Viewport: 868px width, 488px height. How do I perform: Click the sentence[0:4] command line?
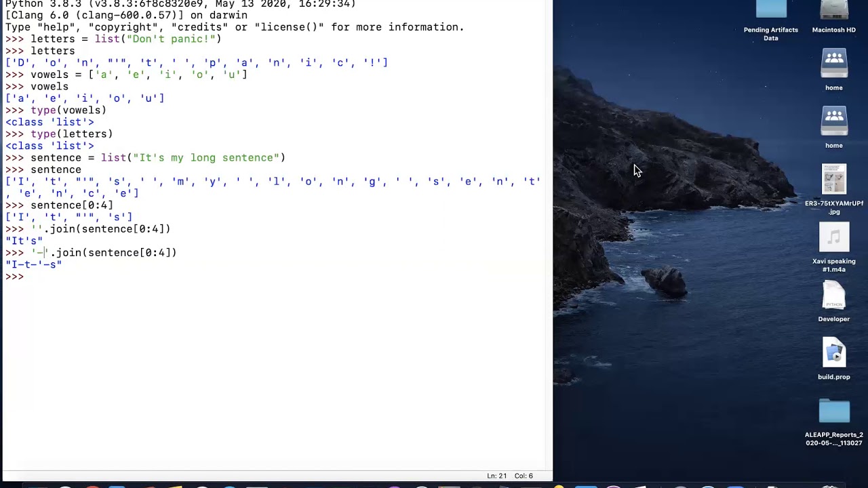click(x=59, y=205)
